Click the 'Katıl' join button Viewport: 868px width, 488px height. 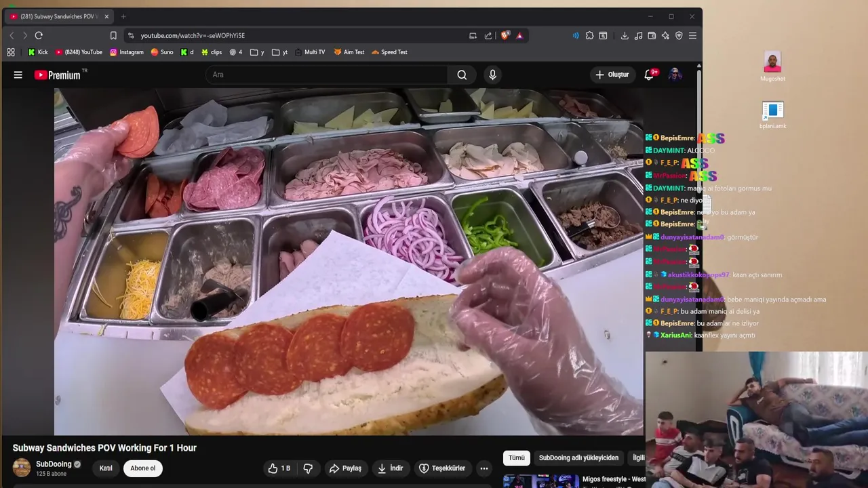tap(106, 468)
